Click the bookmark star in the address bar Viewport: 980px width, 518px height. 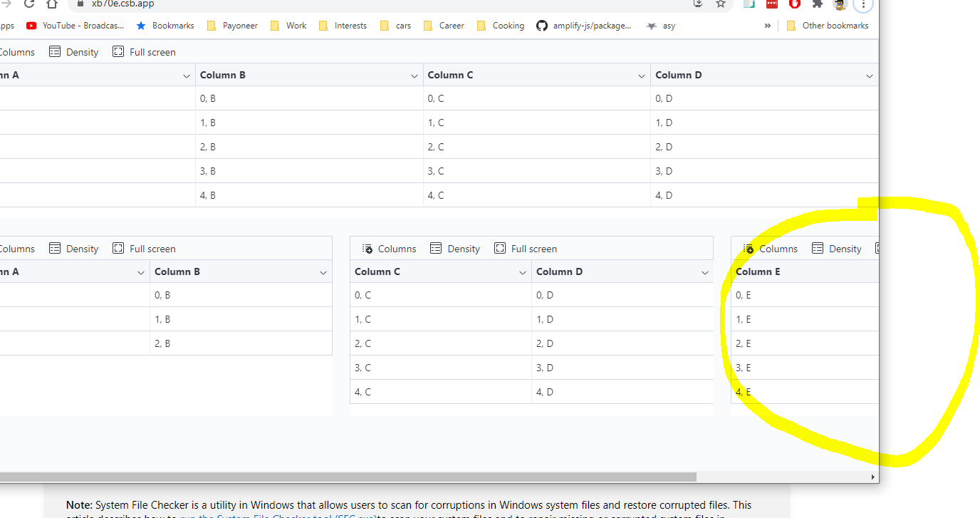coord(720,5)
